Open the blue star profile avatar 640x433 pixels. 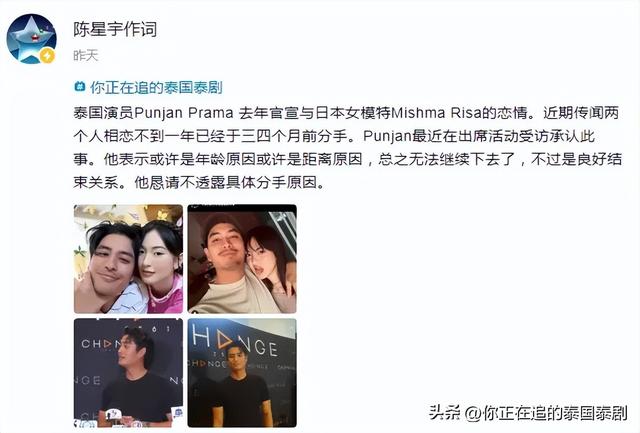(31, 38)
